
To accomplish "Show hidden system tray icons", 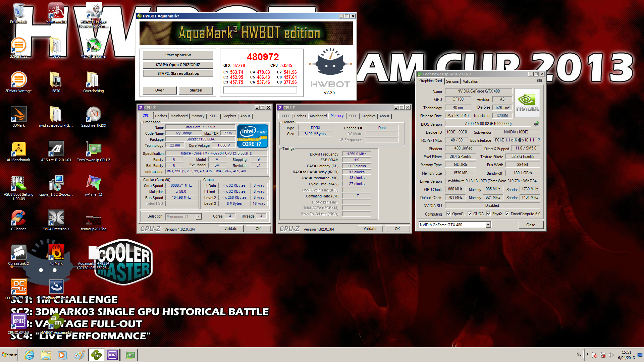I will [587, 355].
